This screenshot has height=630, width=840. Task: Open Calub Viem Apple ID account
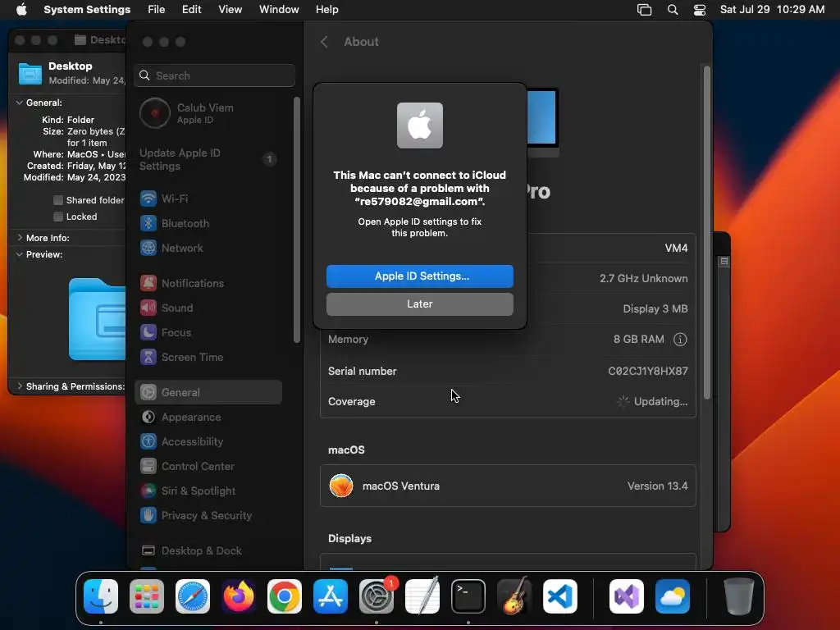coord(208,113)
